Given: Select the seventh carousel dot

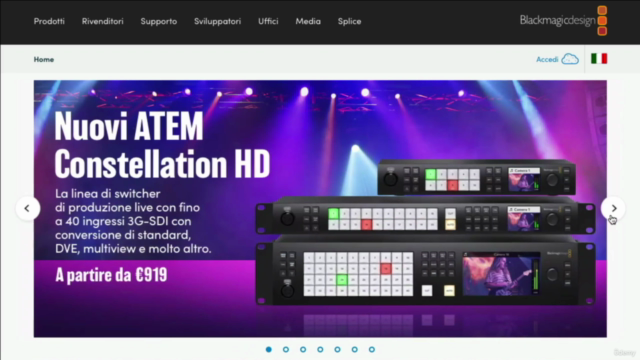Looking at the screenshot, I should pos(371,349).
